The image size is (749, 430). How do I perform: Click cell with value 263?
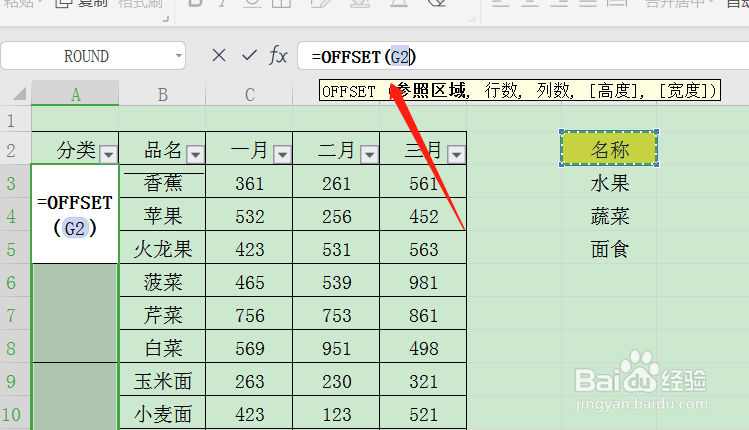(x=249, y=380)
